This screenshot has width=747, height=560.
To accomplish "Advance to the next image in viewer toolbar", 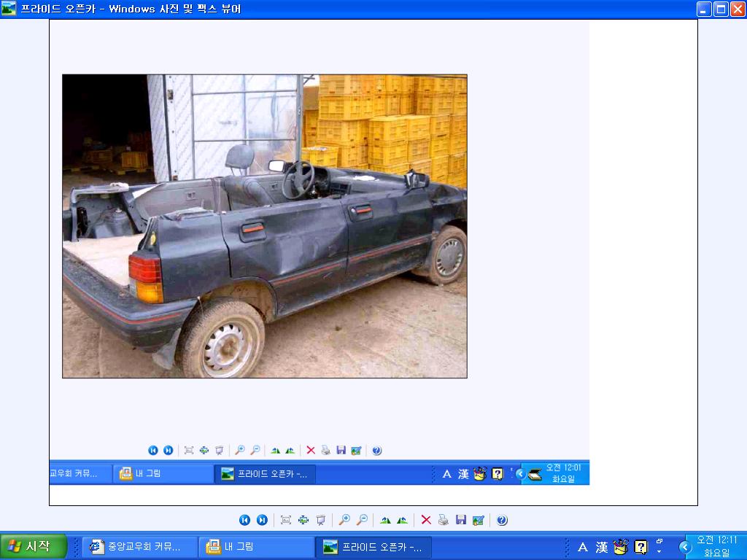I will 262,520.
